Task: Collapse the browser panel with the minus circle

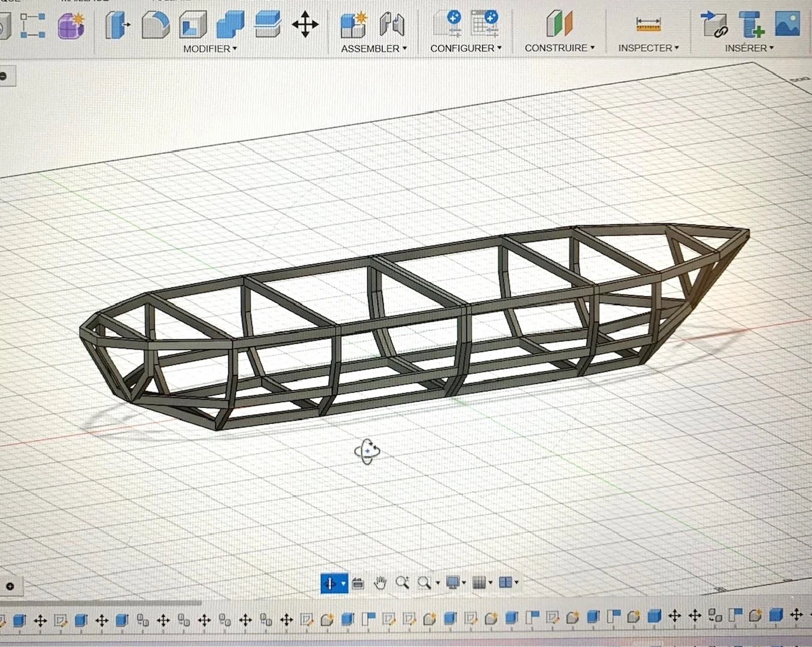Action: [3, 76]
